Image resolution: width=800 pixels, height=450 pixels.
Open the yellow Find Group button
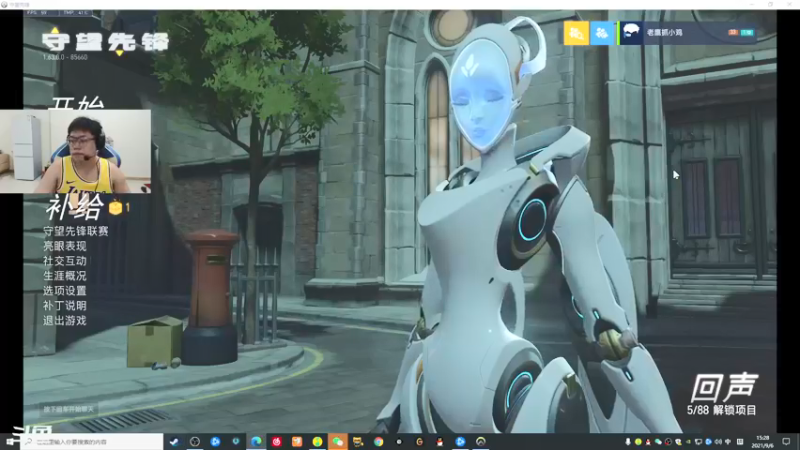pyautogui.click(x=576, y=33)
